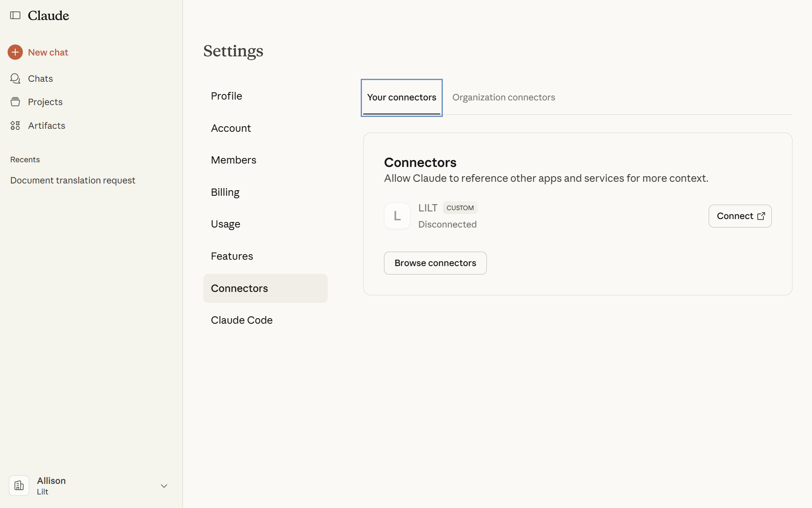Viewport: 812px width, 508px height.
Task: Connect the LILT connector
Action: pyautogui.click(x=740, y=216)
